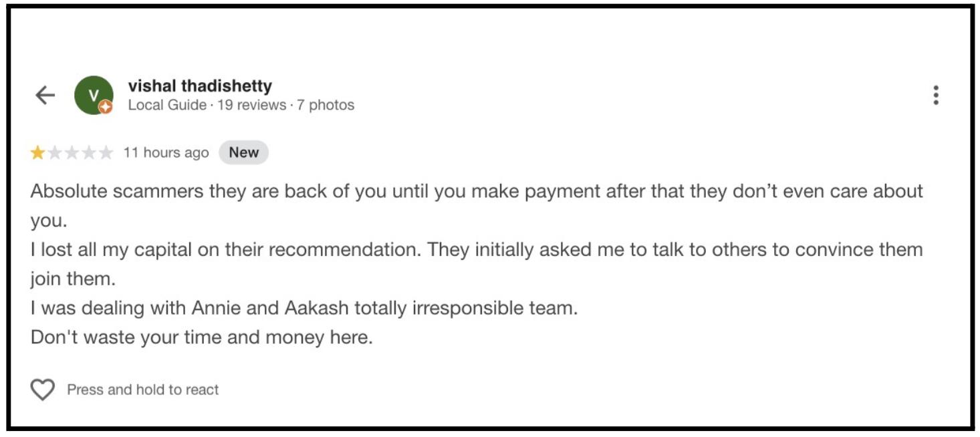980x437 pixels.
Task: Open the three-dot more options menu
Action: coord(935,96)
